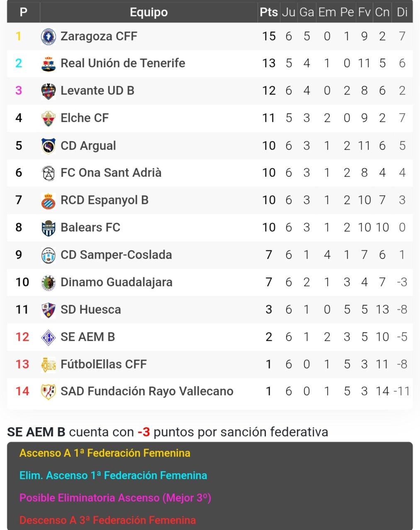Click the red Descenso A 3ª Federación legend
Viewport: 420px width, 530px height.
click(x=107, y=520)
